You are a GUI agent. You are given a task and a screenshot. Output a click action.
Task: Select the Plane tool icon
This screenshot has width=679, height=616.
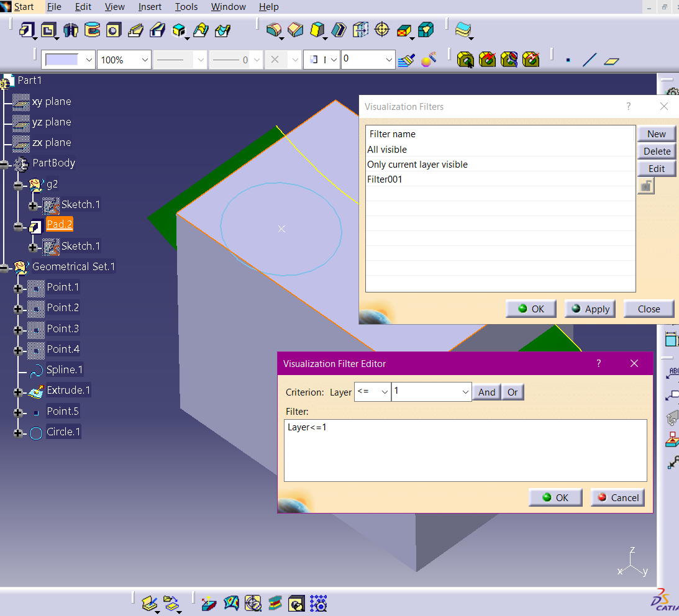click(612, 61)
